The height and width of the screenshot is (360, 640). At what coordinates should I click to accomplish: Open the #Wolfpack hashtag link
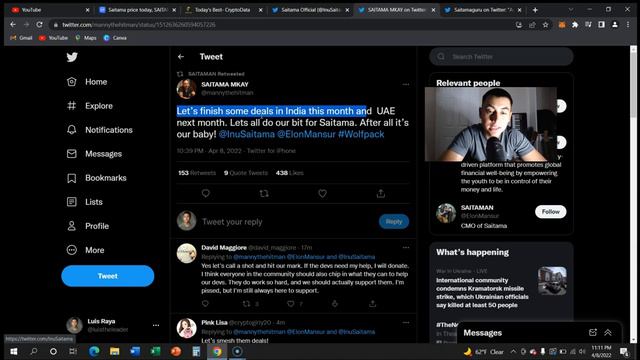[361, 134]
